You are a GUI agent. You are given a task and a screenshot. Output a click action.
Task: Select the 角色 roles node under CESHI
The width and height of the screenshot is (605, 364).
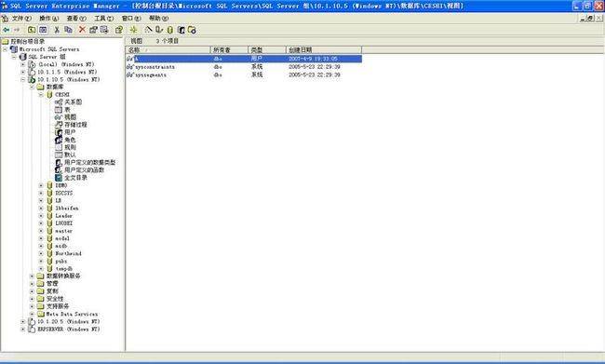[x=70, y=140]
